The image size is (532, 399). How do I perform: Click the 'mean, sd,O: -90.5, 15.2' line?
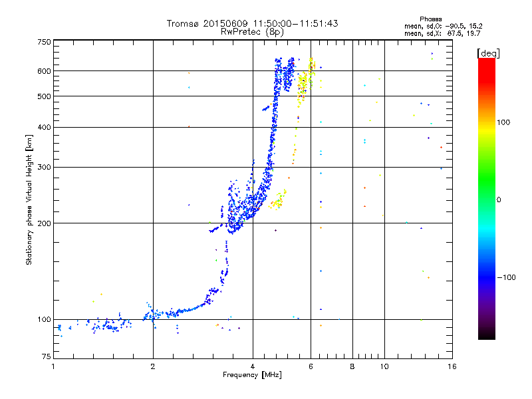443,26
